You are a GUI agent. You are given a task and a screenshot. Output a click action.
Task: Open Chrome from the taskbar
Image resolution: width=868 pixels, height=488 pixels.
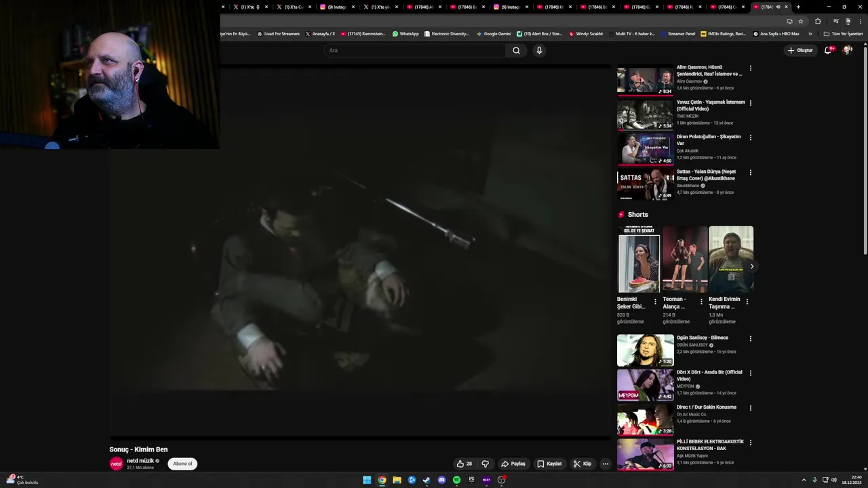tap(382, 480)
